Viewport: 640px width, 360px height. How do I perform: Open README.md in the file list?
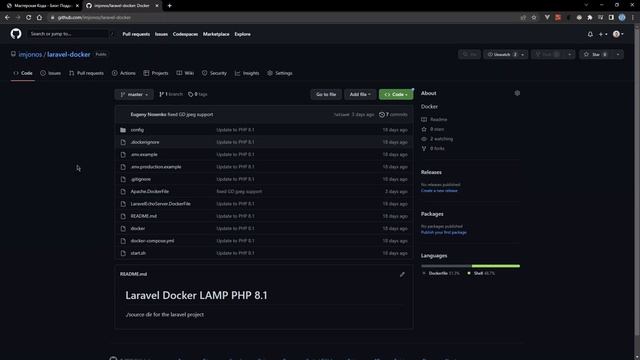pos(144,216)
